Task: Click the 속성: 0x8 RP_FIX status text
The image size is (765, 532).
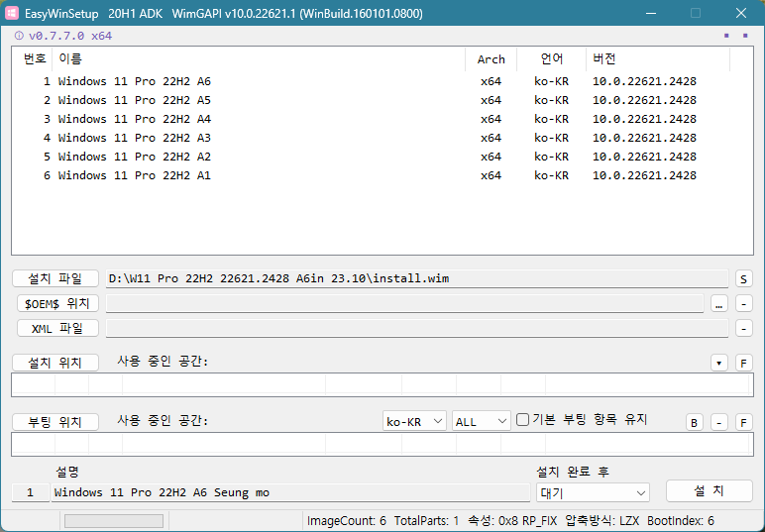Action: (x=512, y=521)
